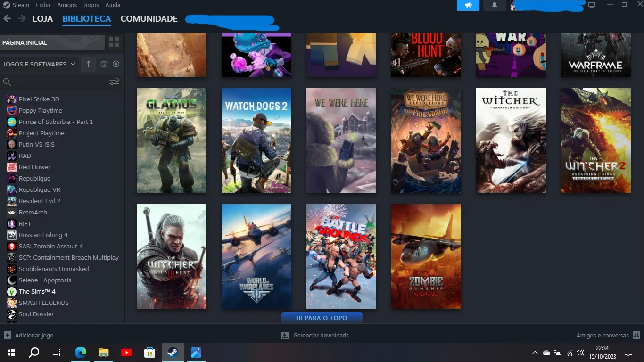The width and height of the screenshot is (644, 362).
Task: Click the announcements megaphone icon
Action: (x=468, y=5)
